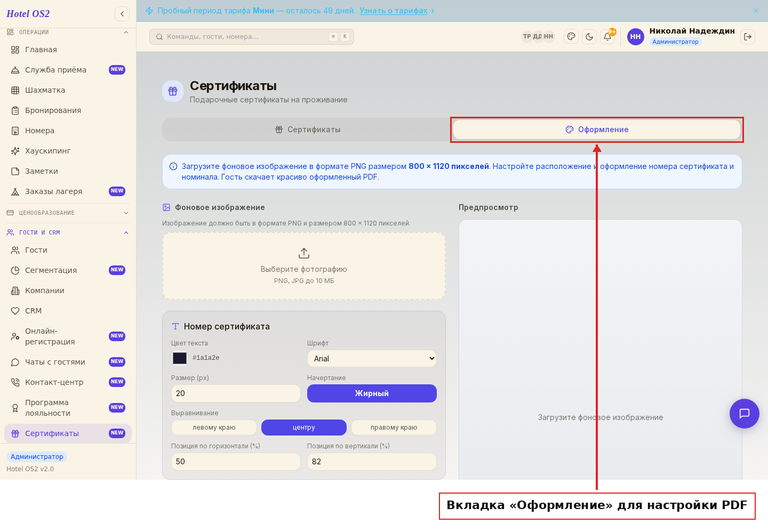Click the Гости people icon
The width and height of the screenshot is (768, 532).
[x=15, y=250]
